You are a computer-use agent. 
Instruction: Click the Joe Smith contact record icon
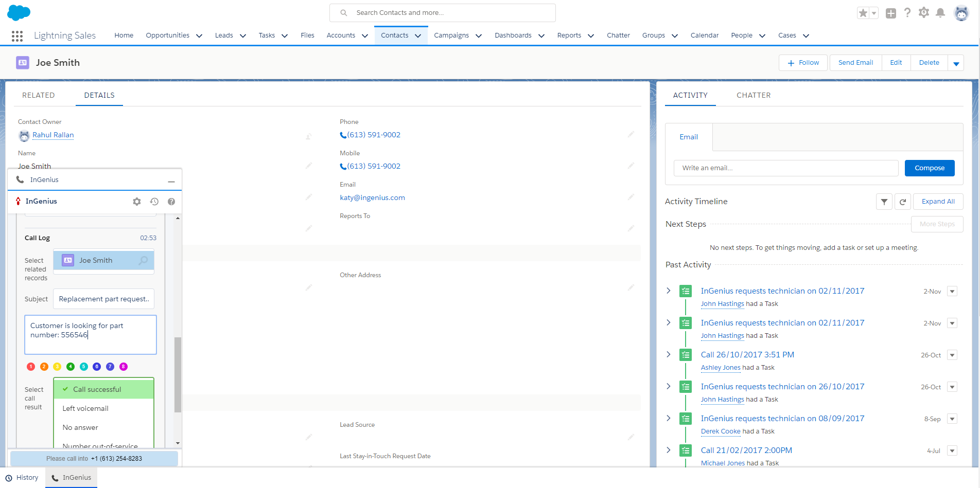[23, 63]
